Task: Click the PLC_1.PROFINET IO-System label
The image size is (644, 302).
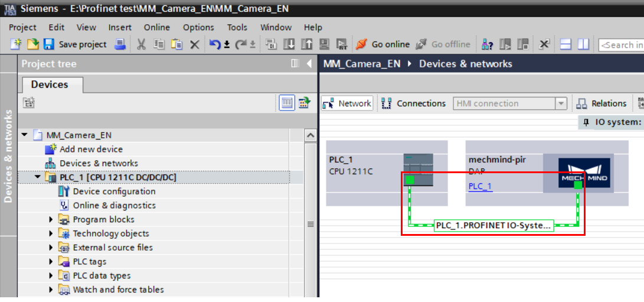Action: [x=494, y=226]
